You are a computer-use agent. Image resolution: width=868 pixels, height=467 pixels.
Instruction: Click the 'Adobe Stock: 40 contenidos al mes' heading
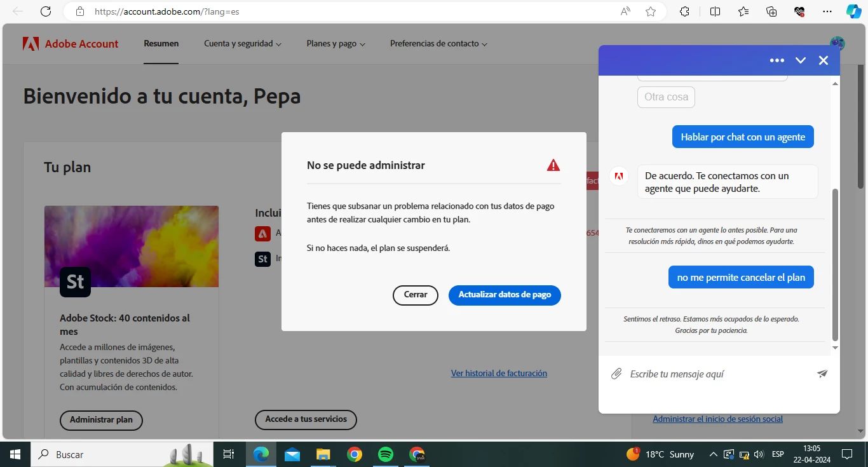[x=125, y=325]
